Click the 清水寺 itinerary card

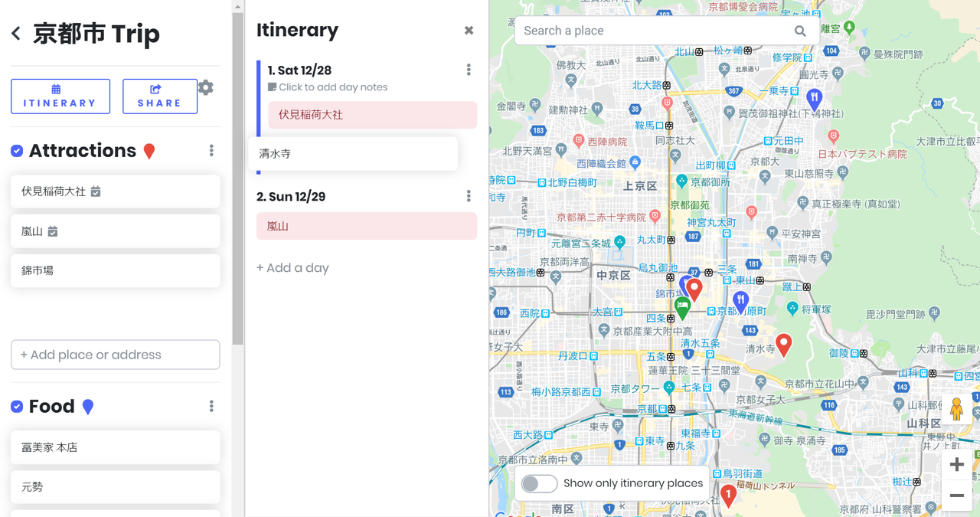pyautogui.click(x=354, y=154)
